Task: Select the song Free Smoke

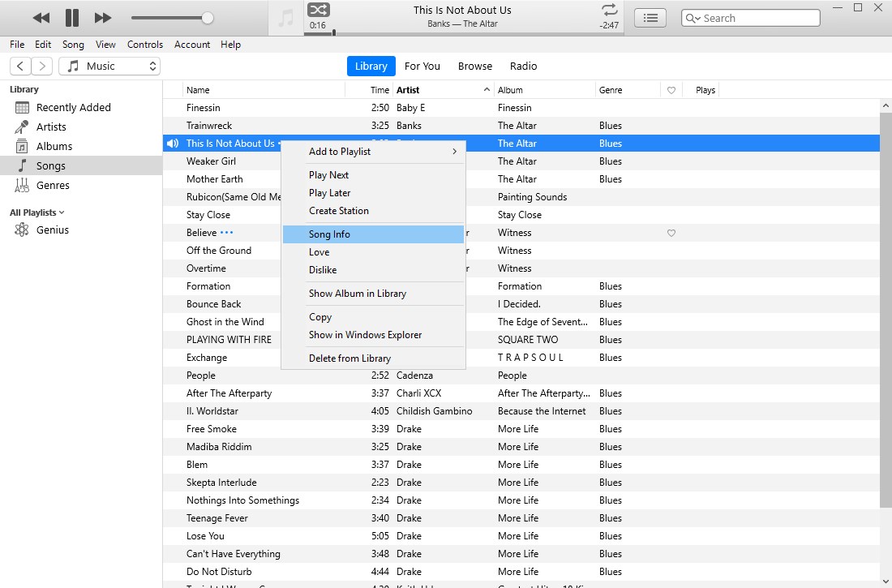Action: click(211, 428)
